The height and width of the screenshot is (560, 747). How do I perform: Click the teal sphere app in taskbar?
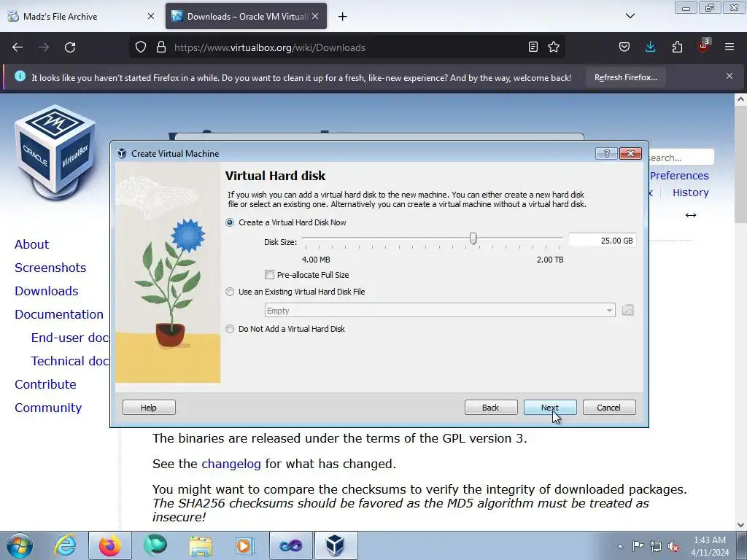[155, 545]
